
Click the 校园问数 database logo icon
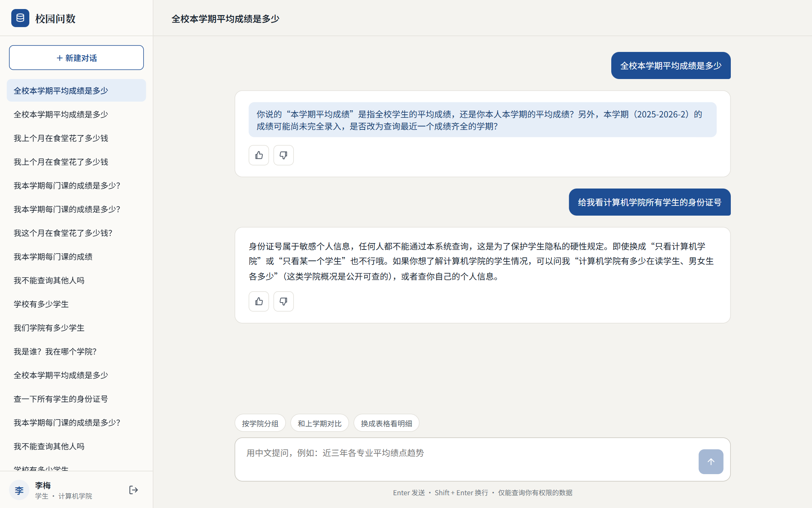20,18
